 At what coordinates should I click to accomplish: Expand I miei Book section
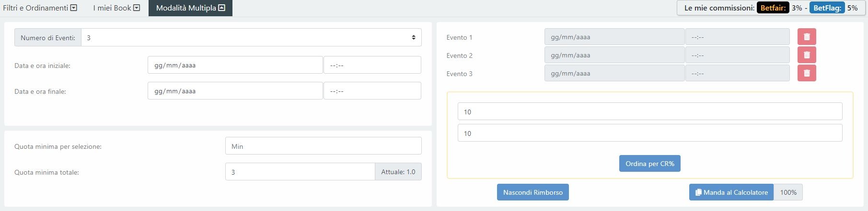[x=137, y=8]
